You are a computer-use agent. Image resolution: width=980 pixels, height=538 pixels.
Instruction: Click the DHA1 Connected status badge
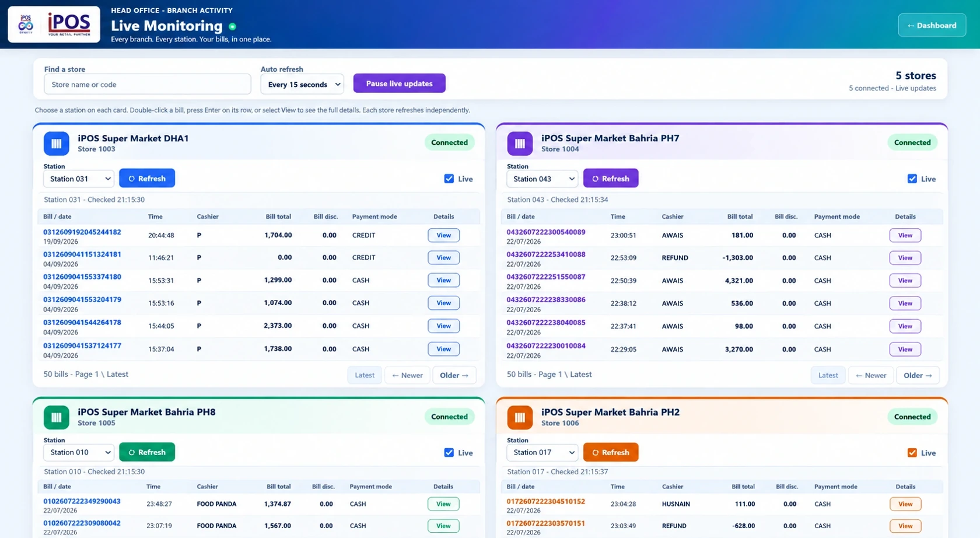tap(449, 142)
